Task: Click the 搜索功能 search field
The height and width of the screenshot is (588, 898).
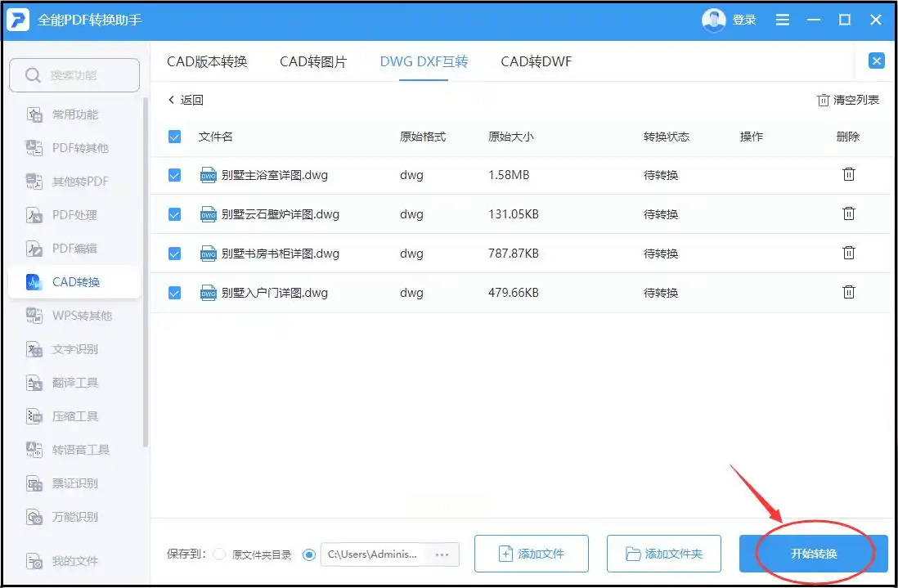Action: point(74,75)
